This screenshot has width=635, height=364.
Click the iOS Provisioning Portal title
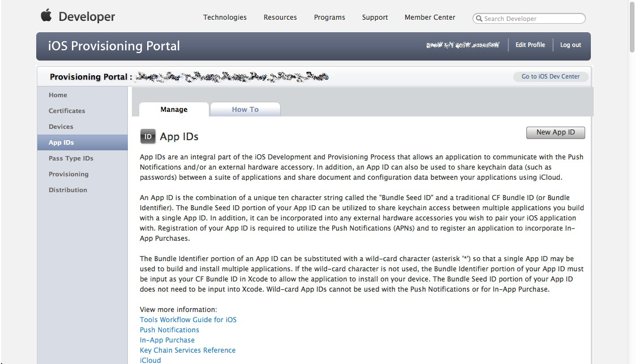(114, 46)
